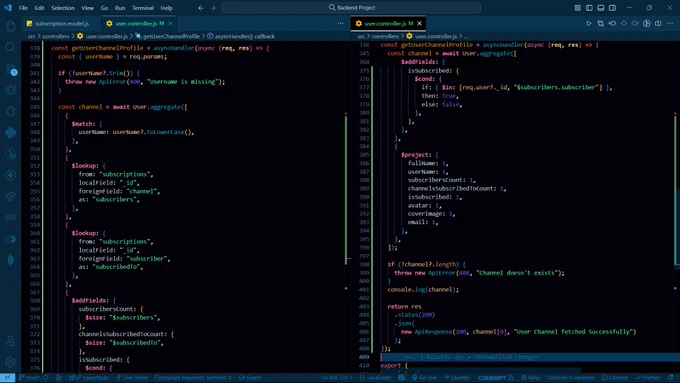This screenshot has height=383, width=680.
Task: Toggle Secondary Side Bar layout button
Action: (x=612, y=8)
